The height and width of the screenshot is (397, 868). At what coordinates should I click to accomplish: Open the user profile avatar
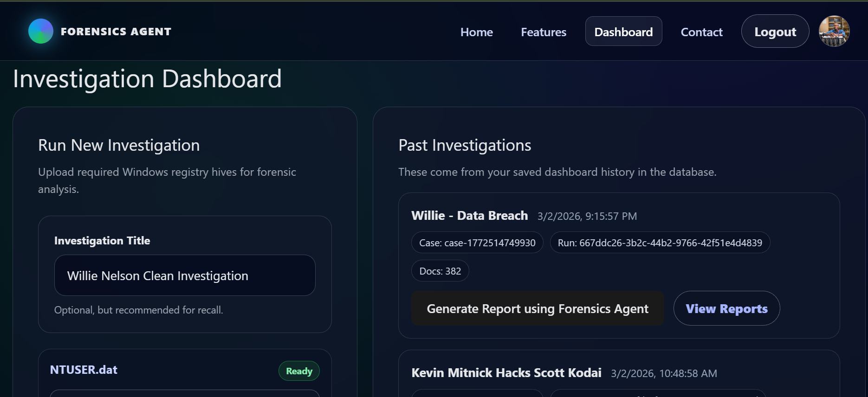coord(834,31)
